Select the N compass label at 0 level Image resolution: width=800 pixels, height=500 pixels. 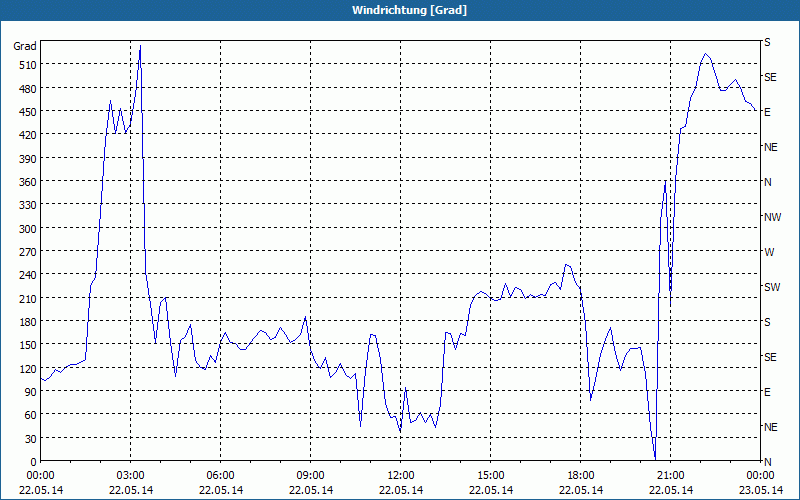(767, 462)
